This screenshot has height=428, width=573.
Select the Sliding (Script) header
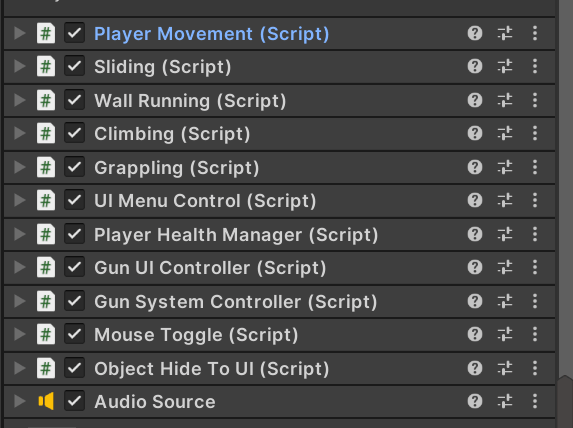[279, 67]
